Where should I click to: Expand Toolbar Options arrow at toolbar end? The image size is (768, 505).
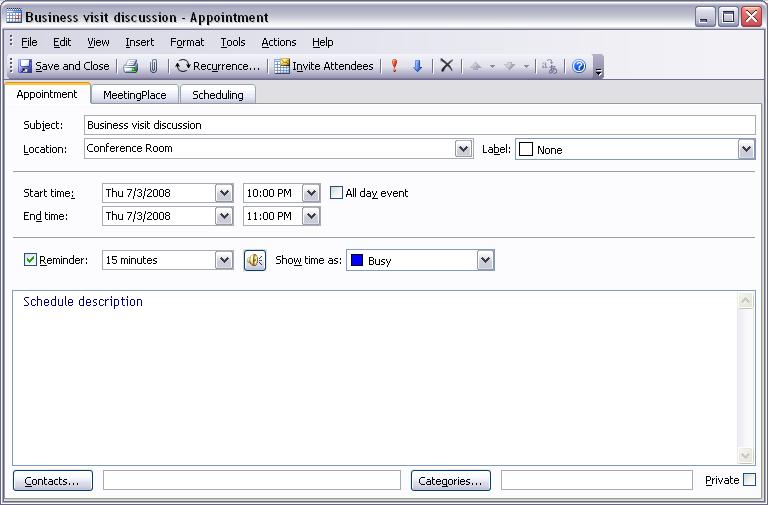click(598, 67)
